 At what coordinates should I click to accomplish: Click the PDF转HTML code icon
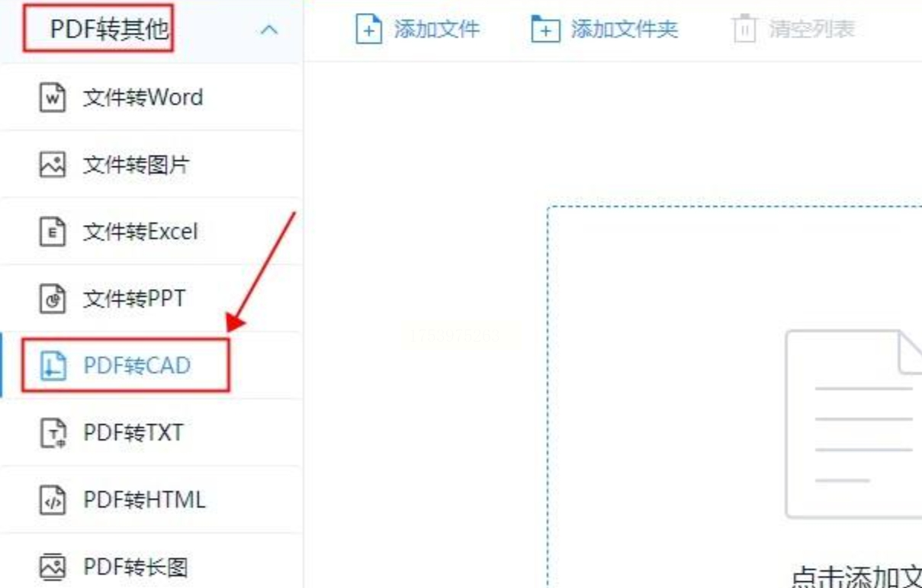(x=52, y=500)
